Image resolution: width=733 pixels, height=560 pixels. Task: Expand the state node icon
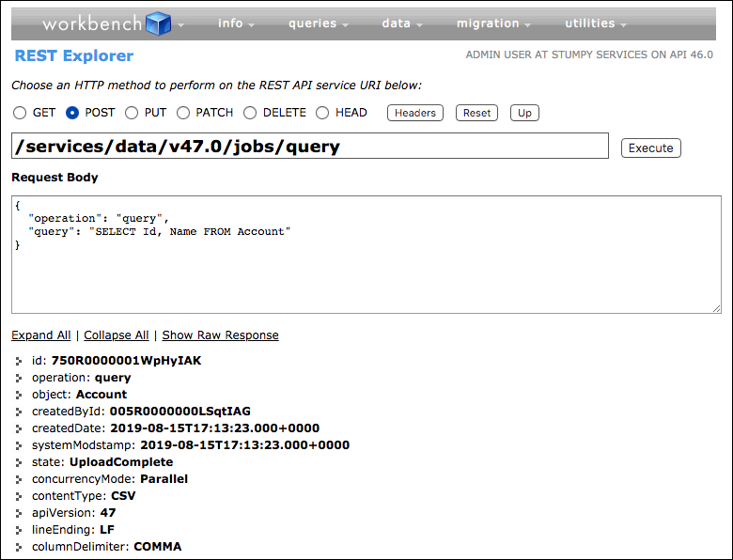(x=19, y=462)
